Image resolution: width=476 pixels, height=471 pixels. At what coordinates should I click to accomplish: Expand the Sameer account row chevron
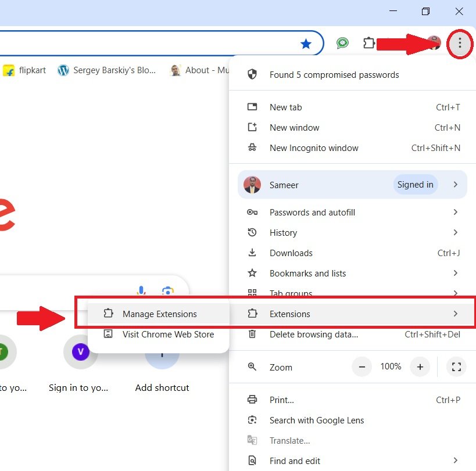coord(455,184)
